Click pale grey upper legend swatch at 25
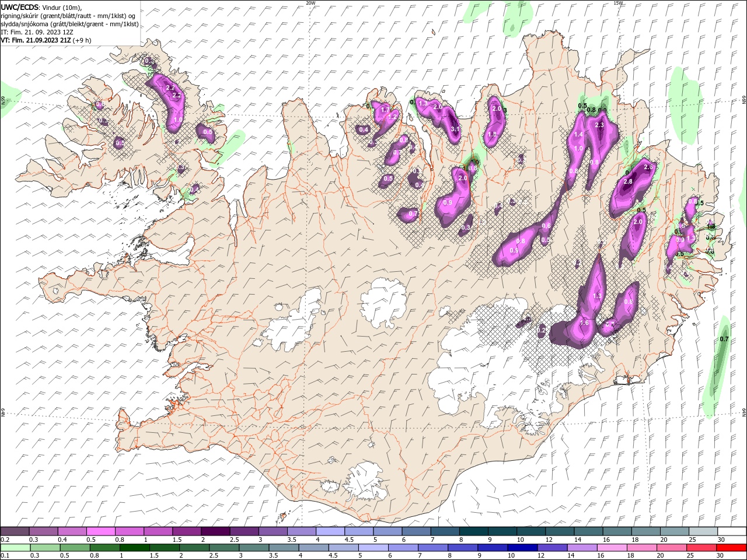 tap(704, 531)
